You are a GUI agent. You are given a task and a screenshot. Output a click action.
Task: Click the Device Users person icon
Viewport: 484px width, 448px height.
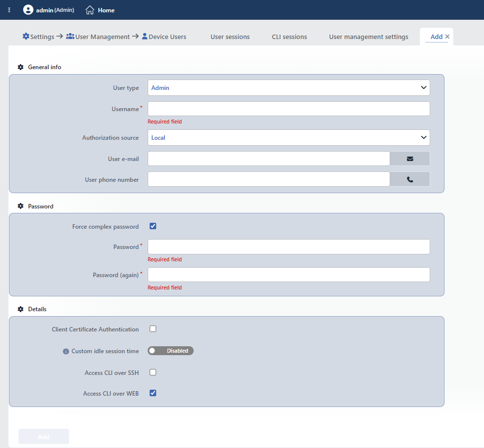pyautogui.click(x=144, y=36)
